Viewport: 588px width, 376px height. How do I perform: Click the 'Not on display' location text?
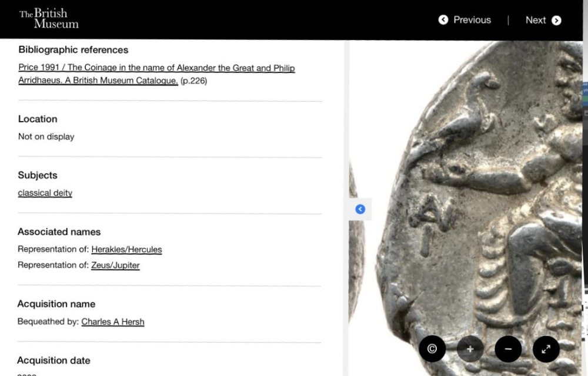click(x=46, y=136)
